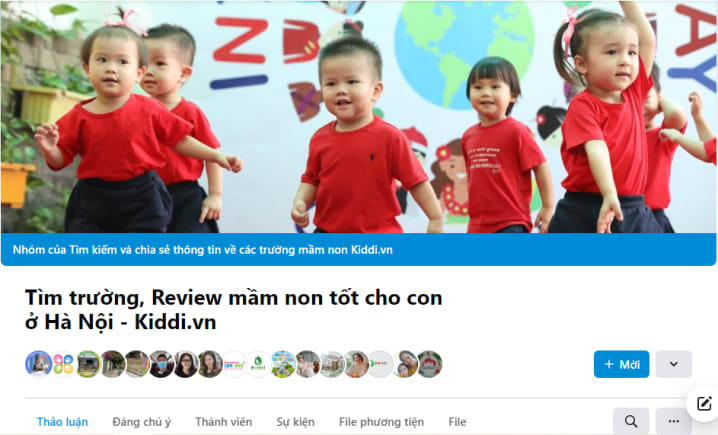Viewport: 718px width, 435px height.
Task: Open the Đáng chú ý tab
Action: point(141,422)
